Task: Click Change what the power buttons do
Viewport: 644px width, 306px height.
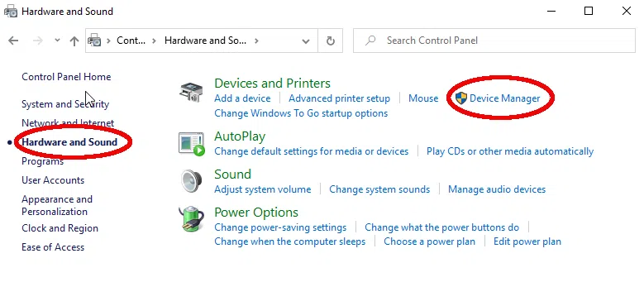Action: coord(441,227)
